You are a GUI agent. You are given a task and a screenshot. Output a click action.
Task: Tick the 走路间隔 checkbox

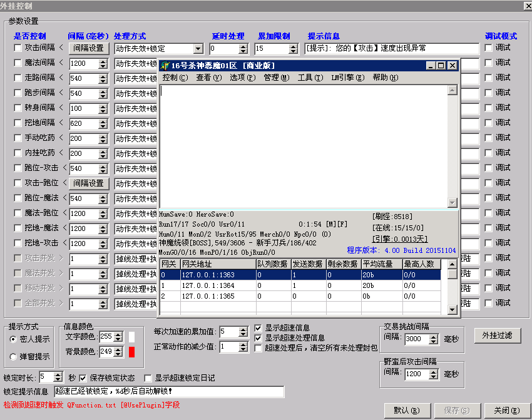click(18, 78)
